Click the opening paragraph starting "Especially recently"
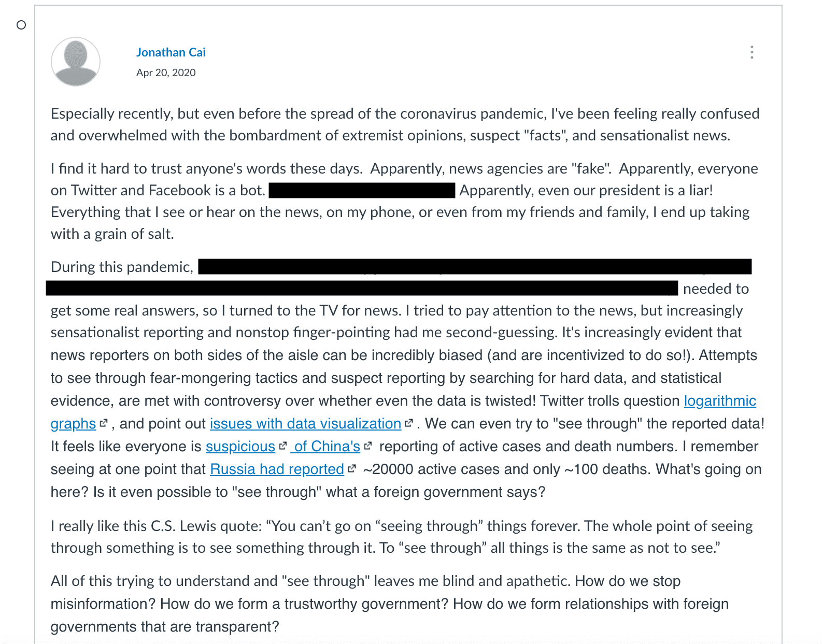The width and height of the screenshot is (823, 644). (x=404, y=124)
